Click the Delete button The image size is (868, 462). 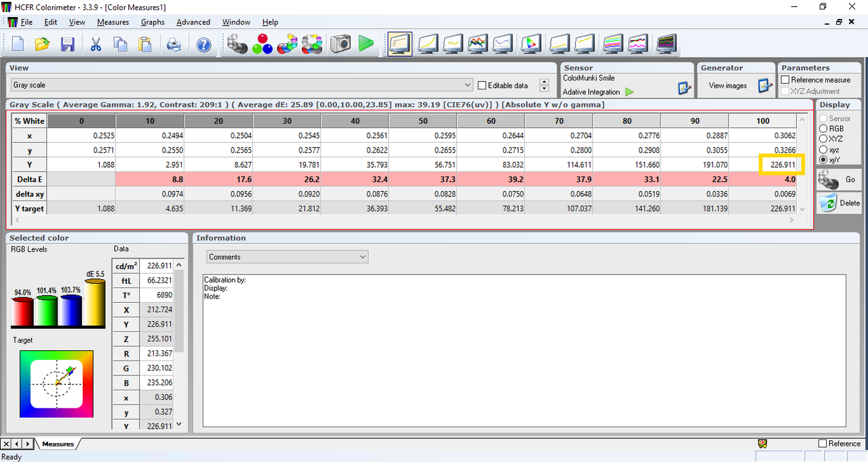point(839,203)
